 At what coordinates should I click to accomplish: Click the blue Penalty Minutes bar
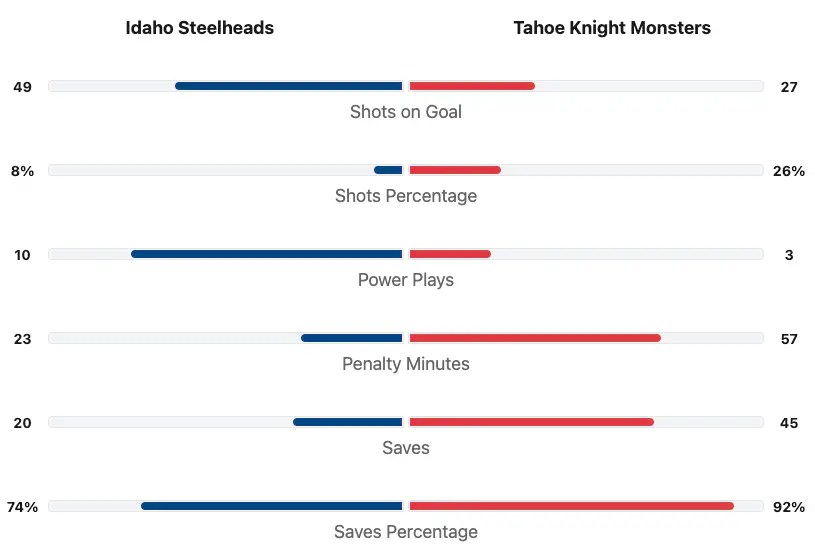click(352, 338)
